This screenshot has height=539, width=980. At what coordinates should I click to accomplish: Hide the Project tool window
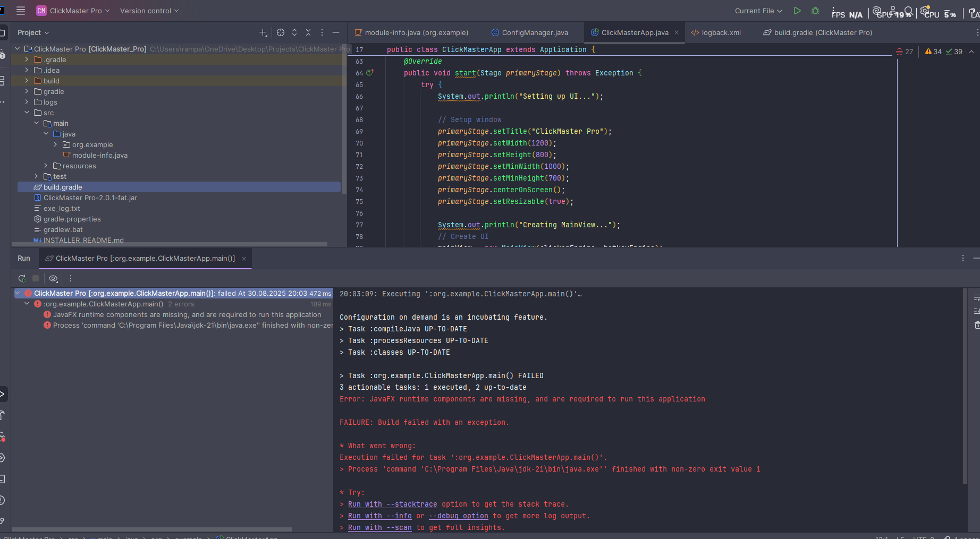pos(336,32)
